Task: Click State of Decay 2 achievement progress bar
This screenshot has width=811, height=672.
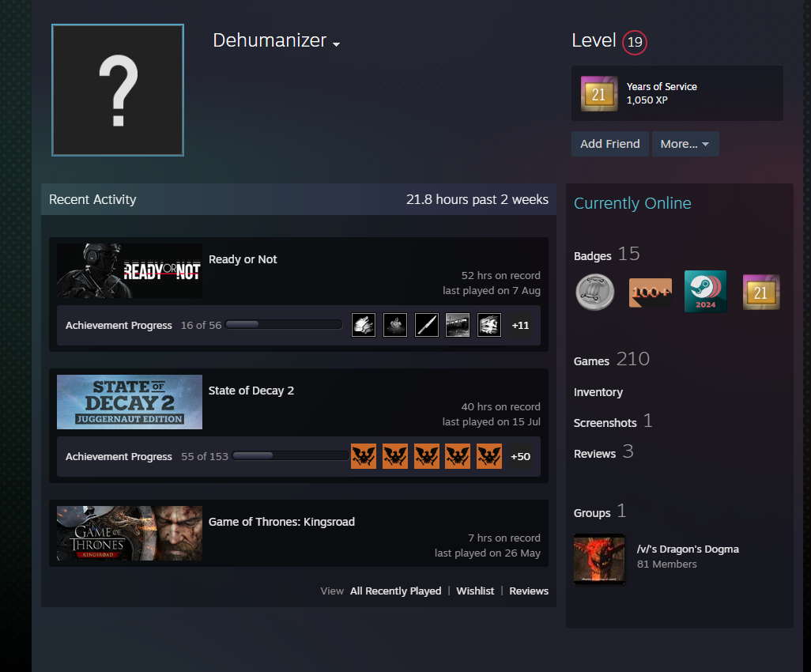Action: pyautogui.click(x=290, y=455)
